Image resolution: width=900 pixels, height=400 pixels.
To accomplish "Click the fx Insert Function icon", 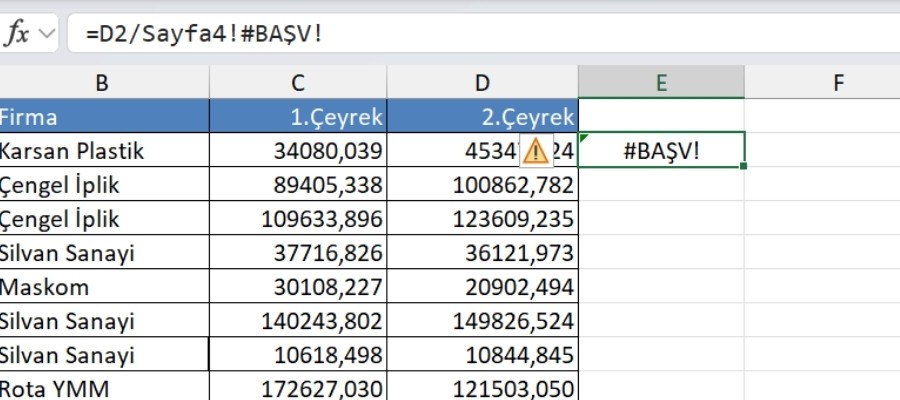I will click(x=18, y=33).
